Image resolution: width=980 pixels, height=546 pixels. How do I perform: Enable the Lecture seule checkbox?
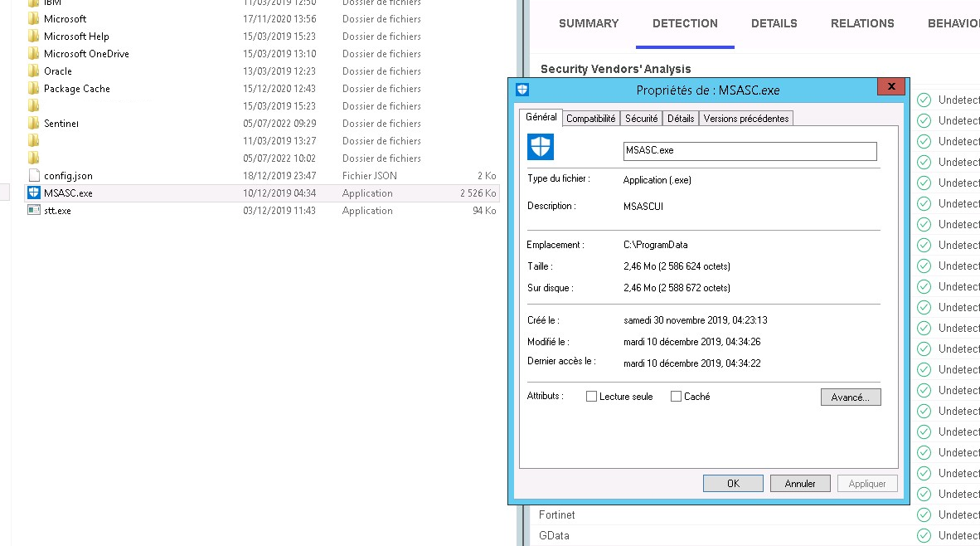coord(592,397)
